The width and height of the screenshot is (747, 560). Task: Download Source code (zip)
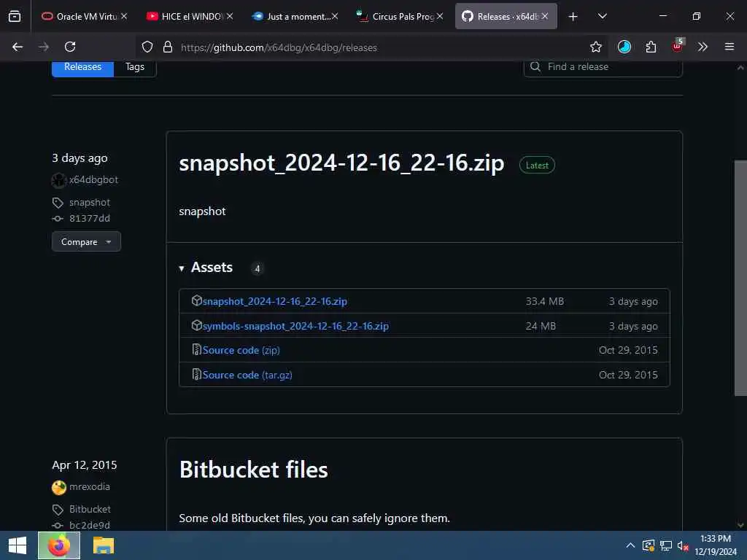coord(241,350)
